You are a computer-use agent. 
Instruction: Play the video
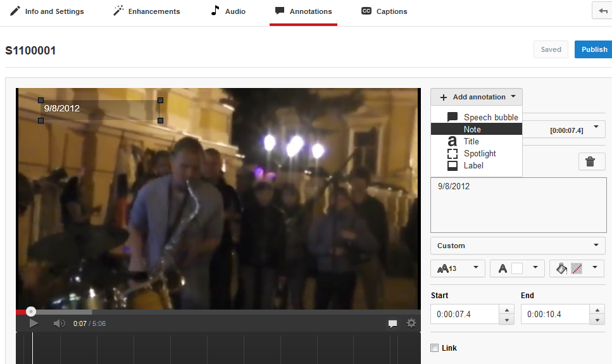pyautogui.click(x=34, y=323)
